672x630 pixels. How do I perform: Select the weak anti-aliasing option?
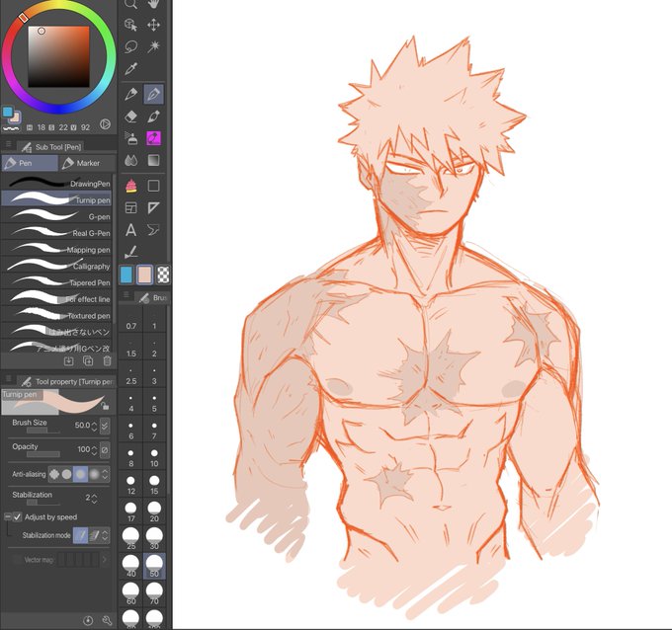[66, 474]
